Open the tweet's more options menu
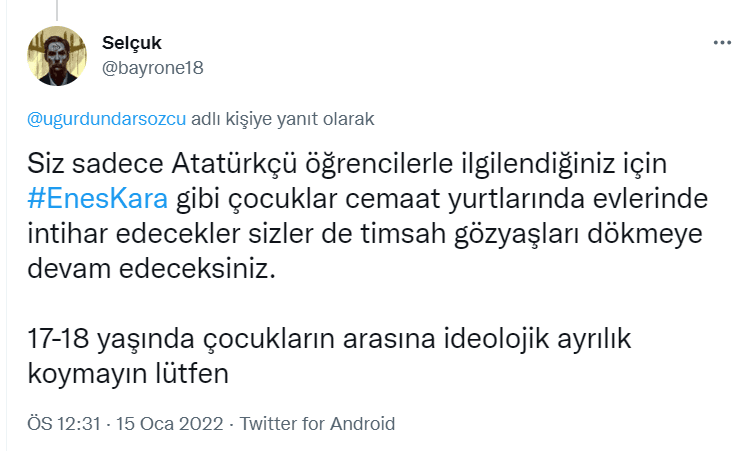755x451 pixels. (x=721, y=45)
